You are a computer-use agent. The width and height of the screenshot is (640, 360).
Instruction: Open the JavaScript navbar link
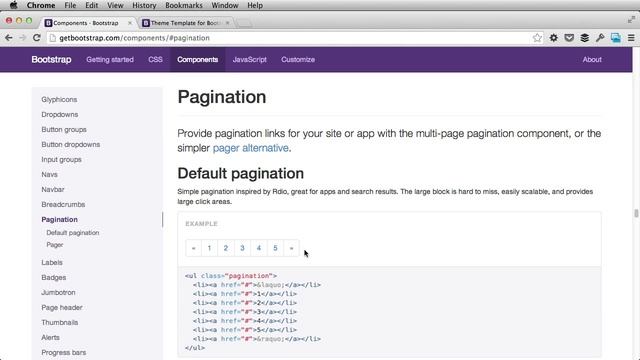tap(249, 60)
